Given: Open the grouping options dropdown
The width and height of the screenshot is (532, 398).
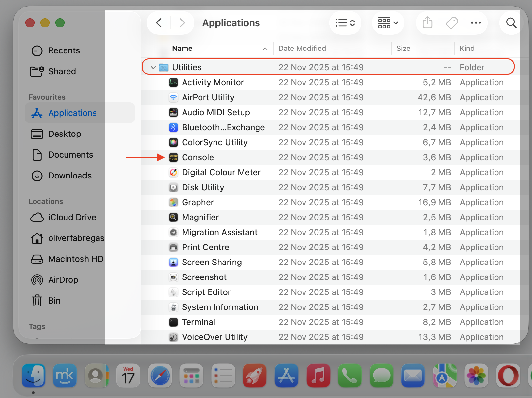Looking at the screenshot, I should point(388,23).
